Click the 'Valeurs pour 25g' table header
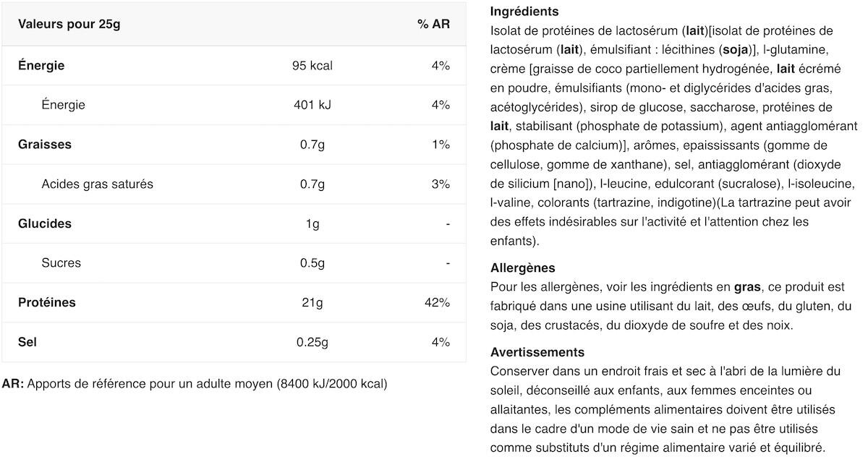 [x=69, y=24]
